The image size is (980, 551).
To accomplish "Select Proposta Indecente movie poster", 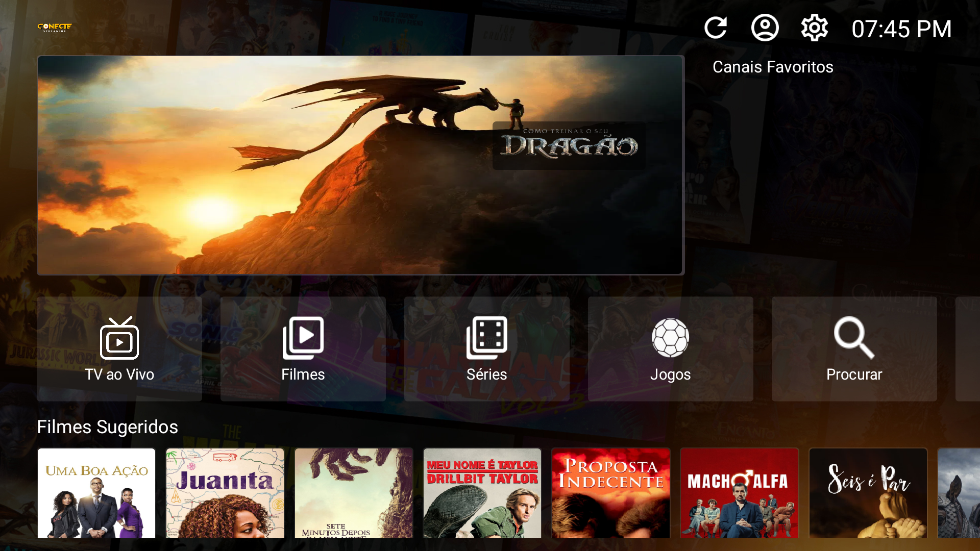I will [611, 493].
